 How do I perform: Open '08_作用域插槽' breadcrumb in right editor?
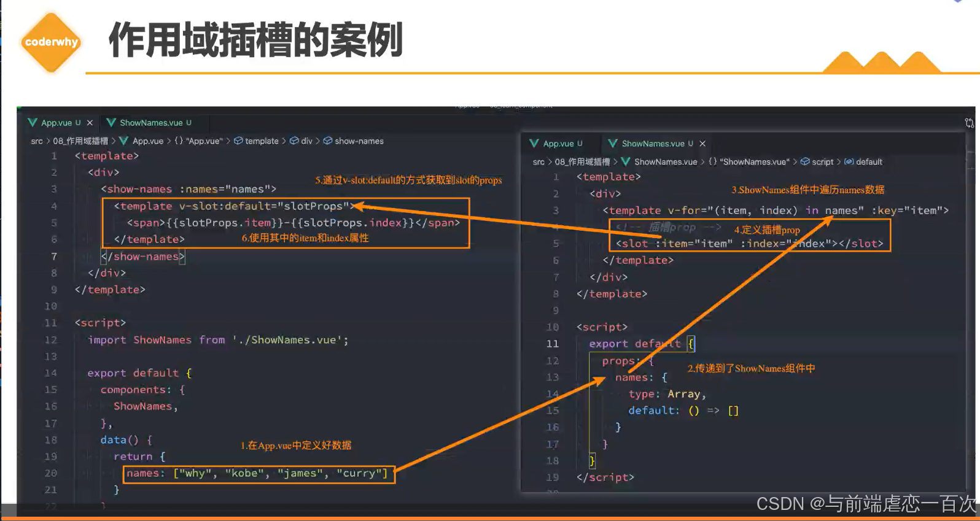[583, 162]
